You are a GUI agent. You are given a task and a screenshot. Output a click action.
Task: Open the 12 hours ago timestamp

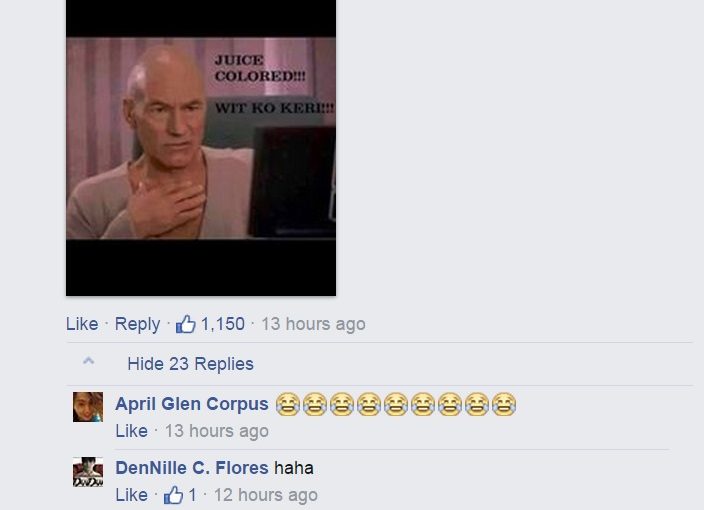[266, 495]
